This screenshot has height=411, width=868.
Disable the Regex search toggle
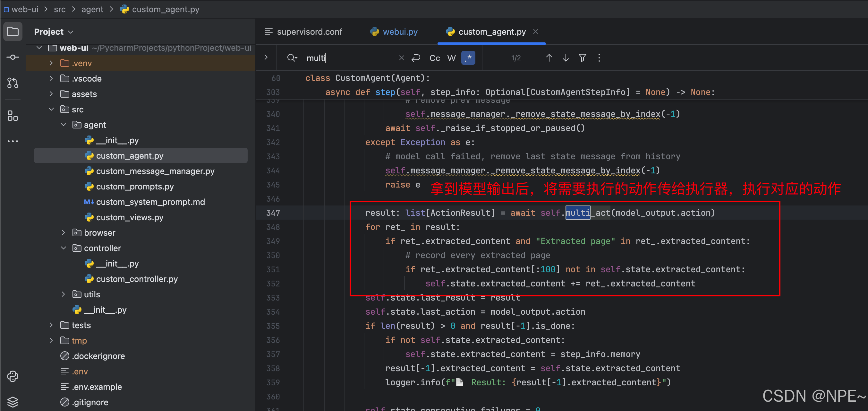point(468,58)
